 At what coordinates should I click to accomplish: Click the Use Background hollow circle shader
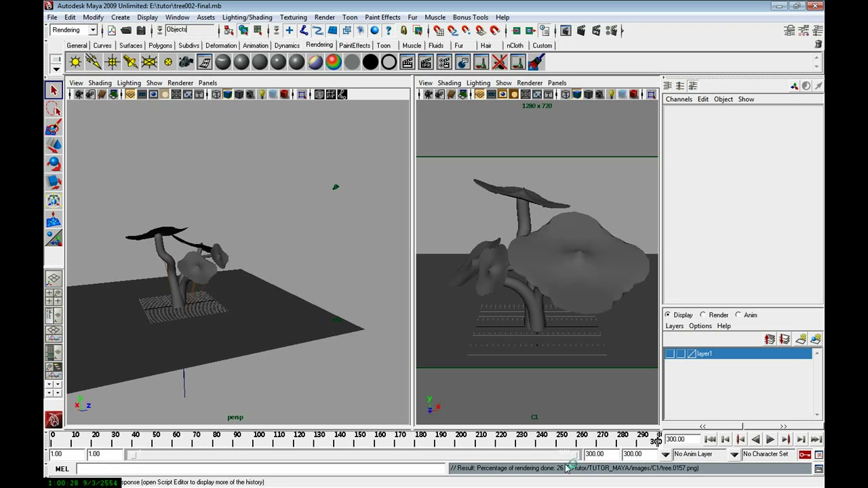(x=389, y=62)
